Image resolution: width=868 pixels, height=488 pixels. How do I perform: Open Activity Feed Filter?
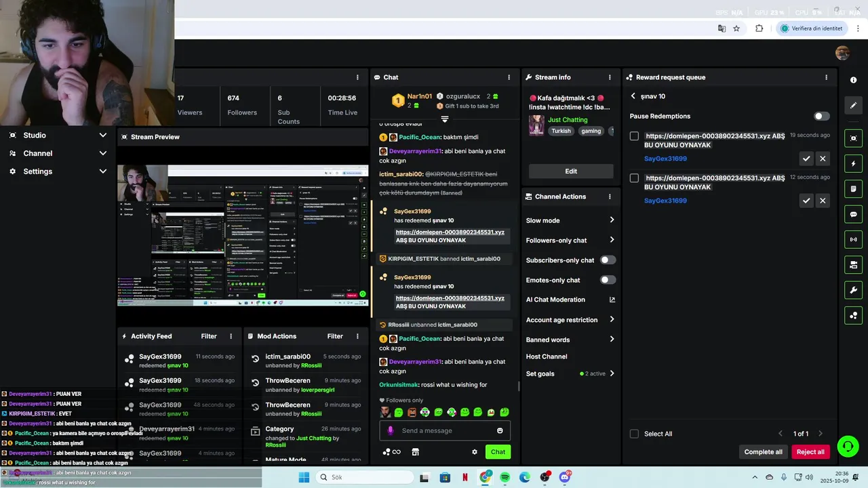point(209,336)
